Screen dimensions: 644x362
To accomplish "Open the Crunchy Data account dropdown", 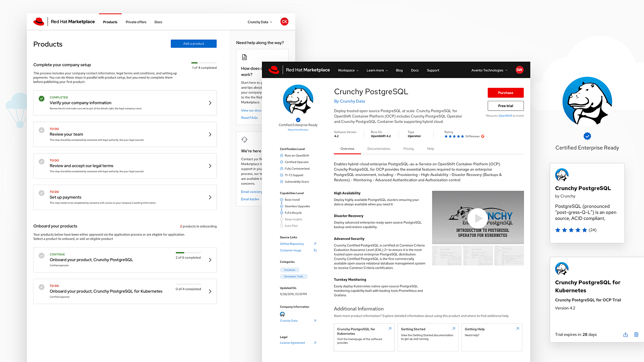I will tap(260, 22).
